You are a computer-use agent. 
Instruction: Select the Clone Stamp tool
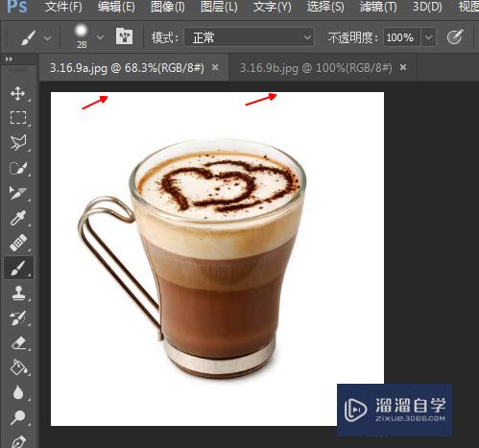point(18,293)
